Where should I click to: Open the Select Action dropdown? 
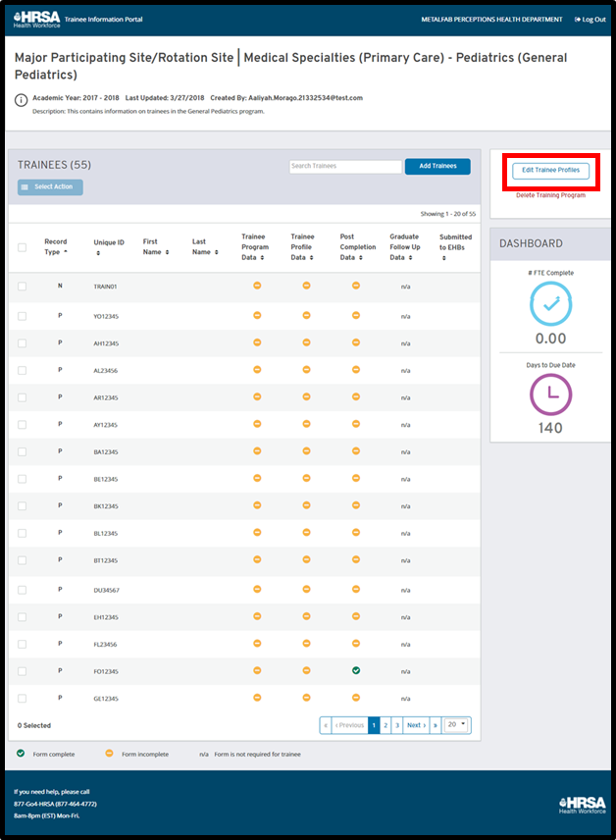pos(50,187)
